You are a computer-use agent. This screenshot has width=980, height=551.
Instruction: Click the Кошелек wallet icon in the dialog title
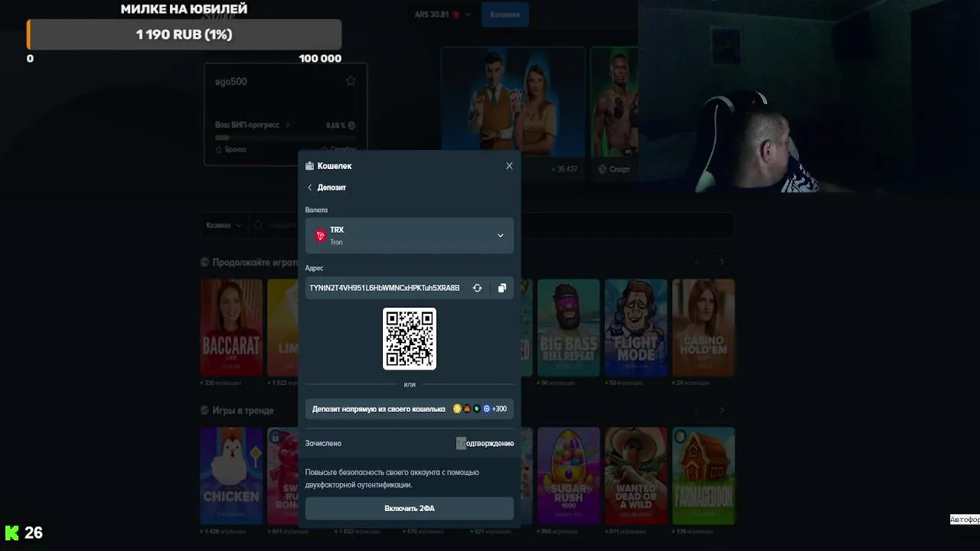pyautogui.click(x=309, y=166)
